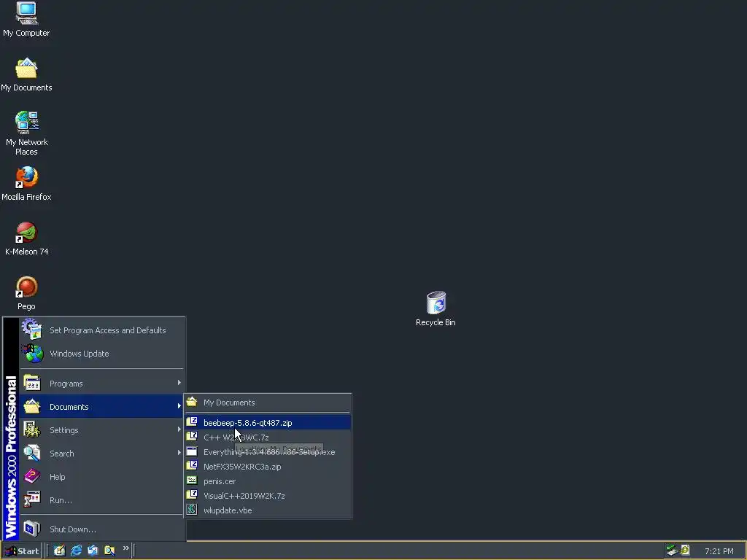Select Pego desktop shortcut
This screenshot has height=560, width=747.
click(x=26, y=293)
